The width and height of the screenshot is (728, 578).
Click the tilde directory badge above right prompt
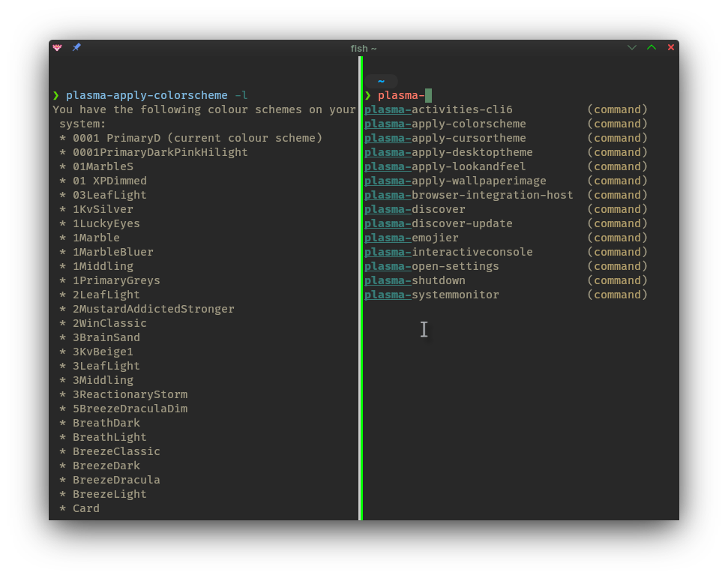coord(381,81)
